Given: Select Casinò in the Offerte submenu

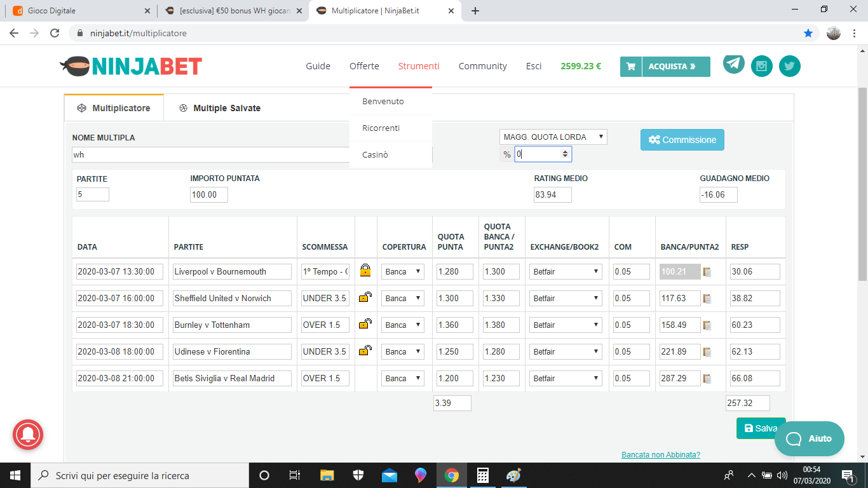Looking at the screenshot, I should tap(391, 155).
